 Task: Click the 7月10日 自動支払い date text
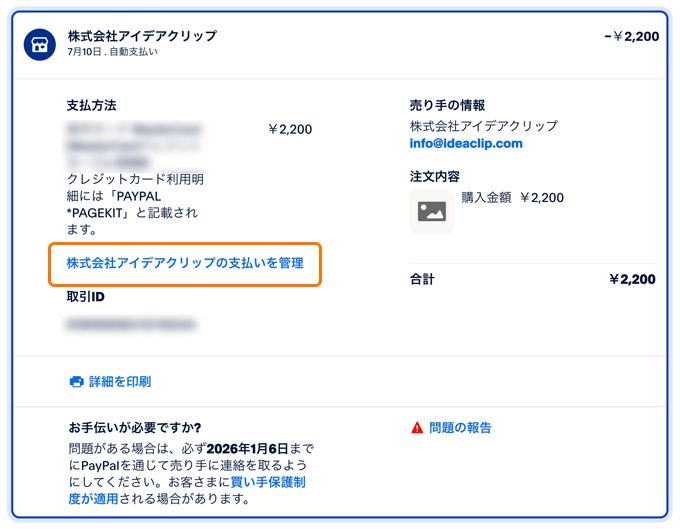click(112, 52)
